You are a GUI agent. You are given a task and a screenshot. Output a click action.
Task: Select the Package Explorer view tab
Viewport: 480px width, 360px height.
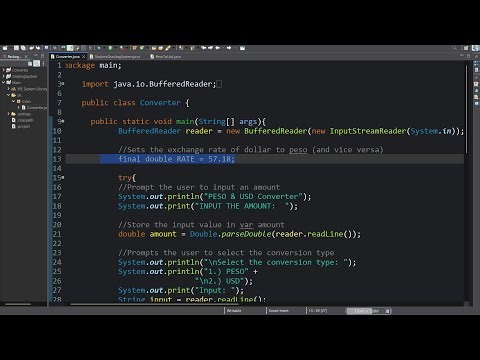pyautogui.click(x=13, y=57)
